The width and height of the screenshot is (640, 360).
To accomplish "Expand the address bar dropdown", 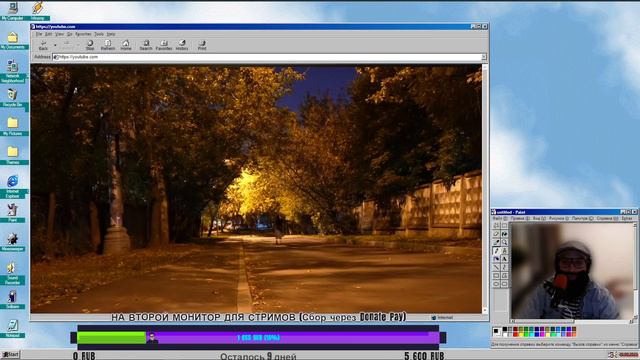I will click(484, 57).
